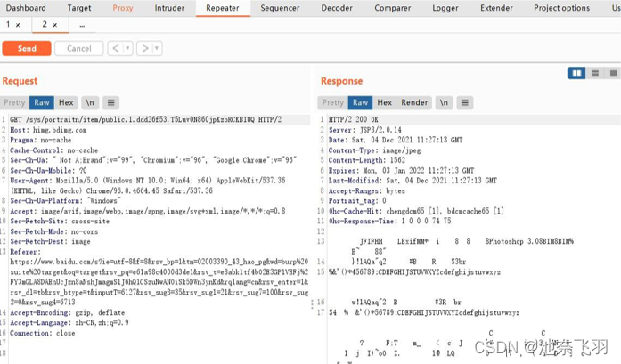Click the pane divider handle between Request and Response

(x=313, y=303)
